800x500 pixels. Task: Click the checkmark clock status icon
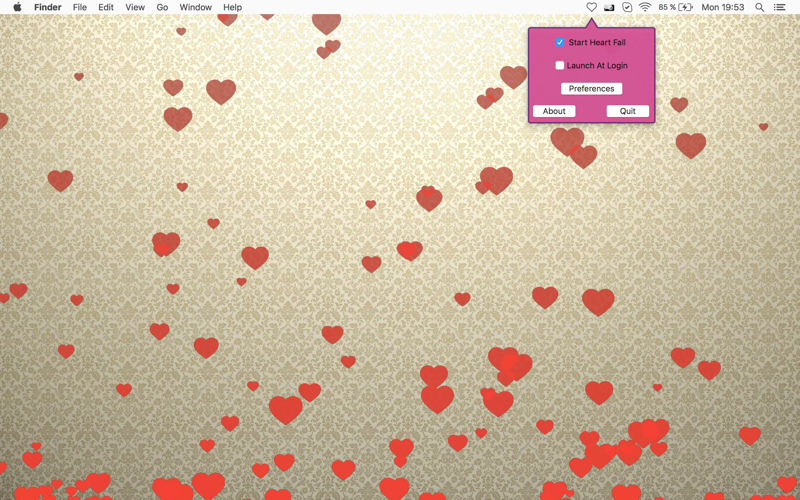(627, 7)
